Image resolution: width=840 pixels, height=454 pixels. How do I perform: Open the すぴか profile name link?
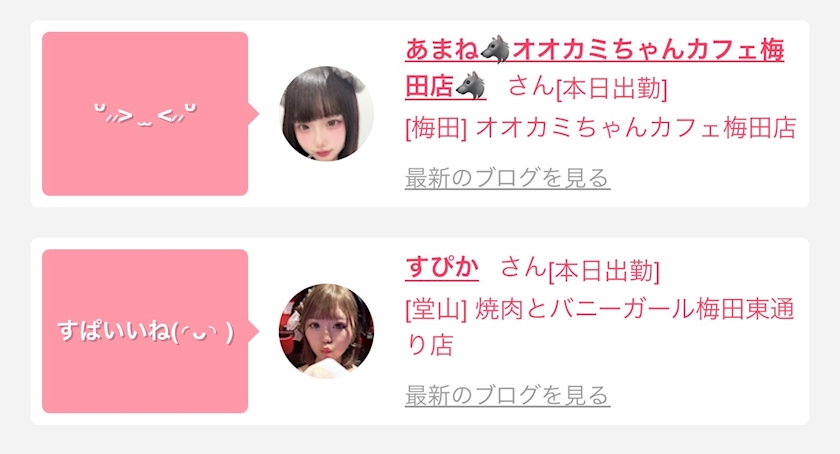[x=442, y=267]
